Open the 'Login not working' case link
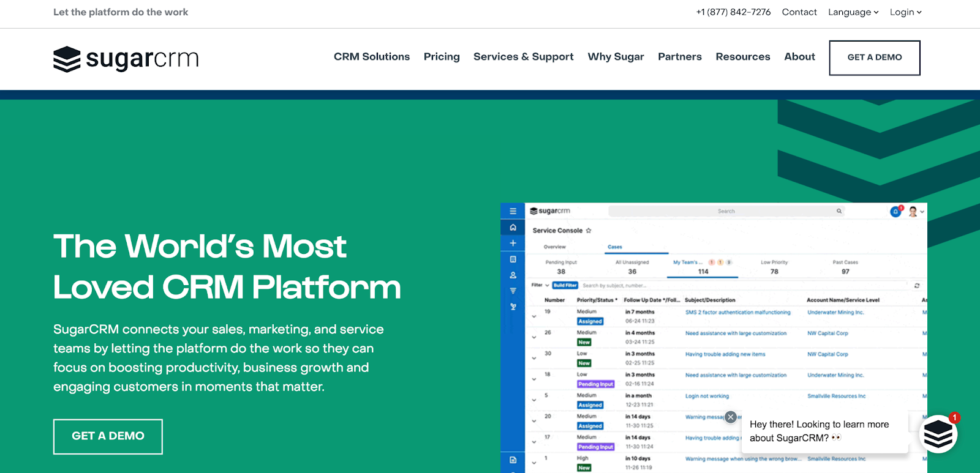Viewport: 980px width, 473px height. [x=707, y=396]
